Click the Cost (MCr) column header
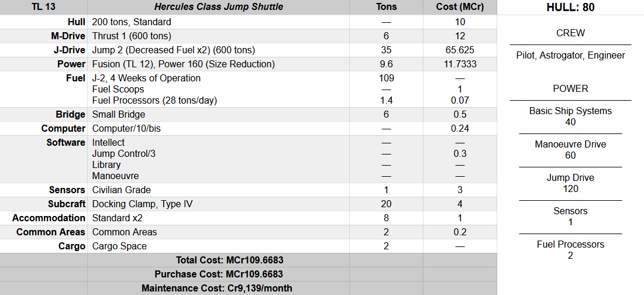This screenshot has height=295, width=644. (x=460, y=7)
